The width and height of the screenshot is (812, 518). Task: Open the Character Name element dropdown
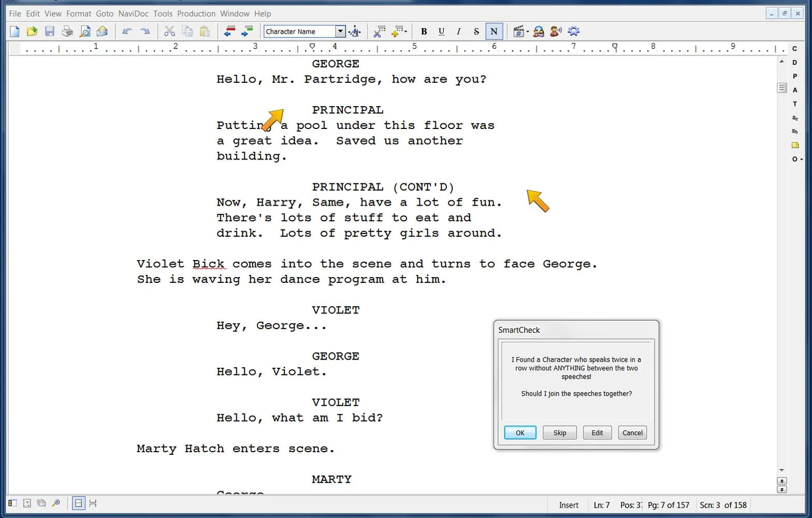(340, 32)
